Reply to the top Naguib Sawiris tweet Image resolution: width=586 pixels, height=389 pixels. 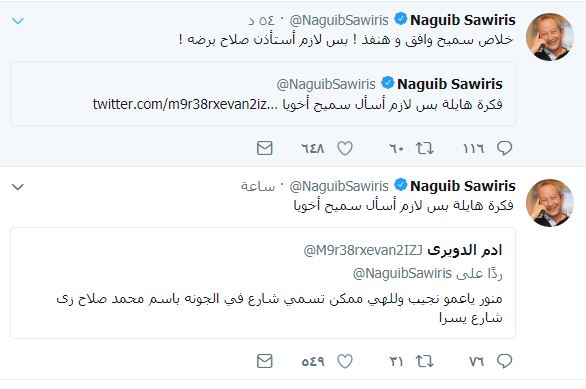pos(504,148)
